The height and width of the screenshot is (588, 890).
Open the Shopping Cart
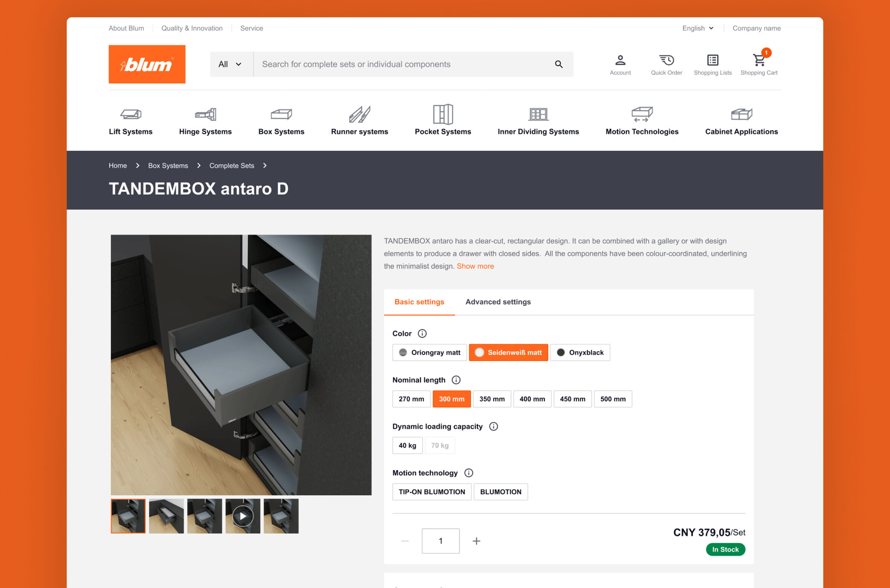click(x=759, y=63)
